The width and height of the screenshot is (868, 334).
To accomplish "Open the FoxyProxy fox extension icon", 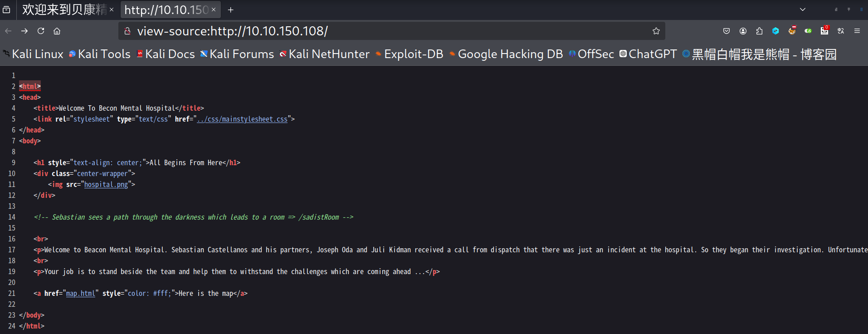I will pos(792,31).
